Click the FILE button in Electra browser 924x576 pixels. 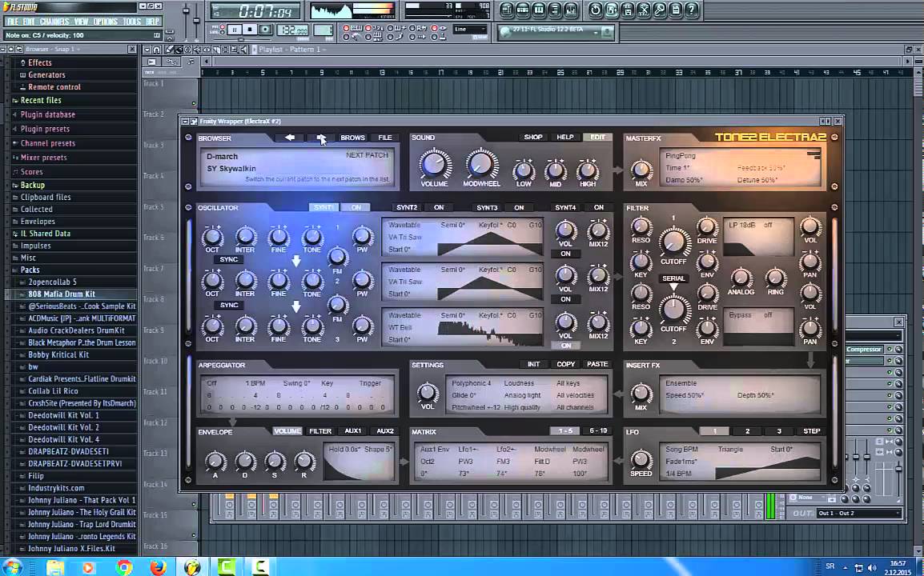pyautogui.click(x=385, y=138)
